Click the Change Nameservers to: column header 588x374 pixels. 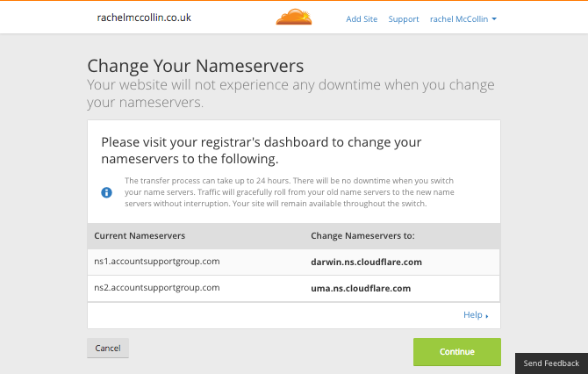click(x=362, y=236)
